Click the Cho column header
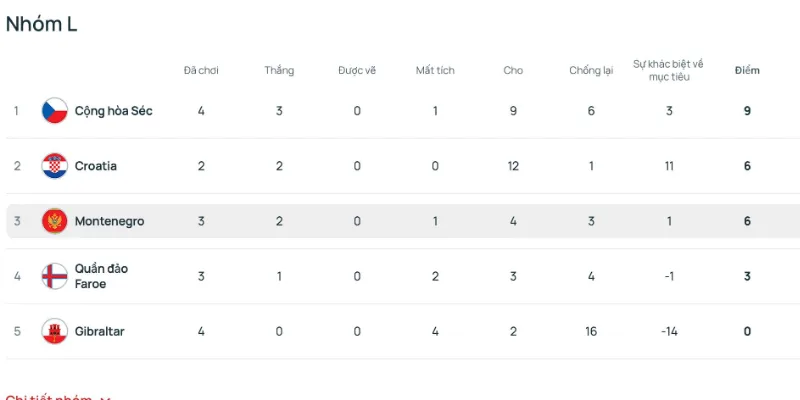800x400 pixels. [513, 70]
